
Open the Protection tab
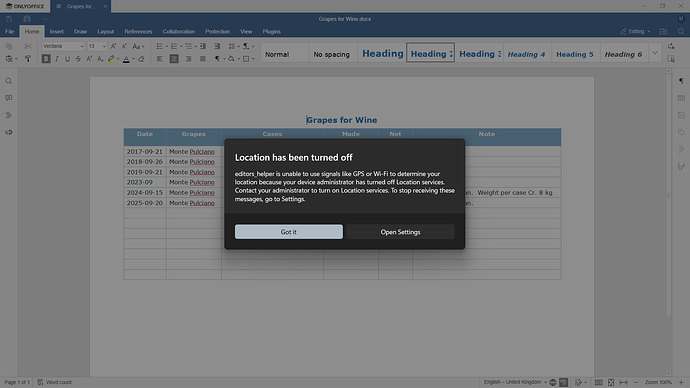pos(217,32)
